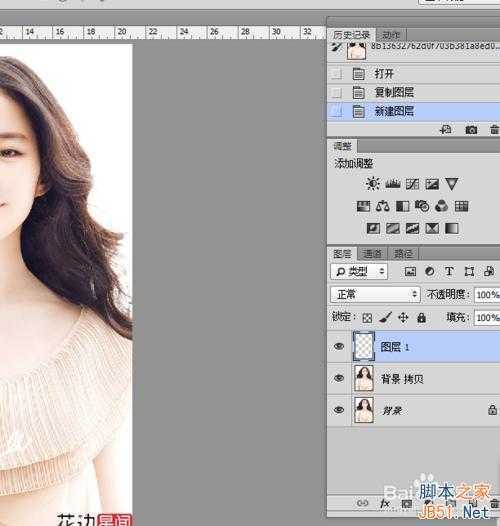Click the link layers icon
The image size is (500, 526).
point(362,503)
